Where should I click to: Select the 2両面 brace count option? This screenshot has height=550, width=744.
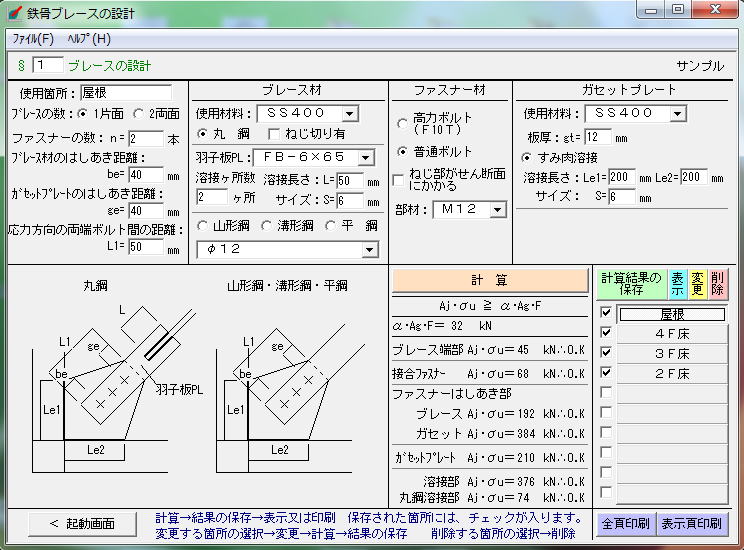tap(139, 113)
